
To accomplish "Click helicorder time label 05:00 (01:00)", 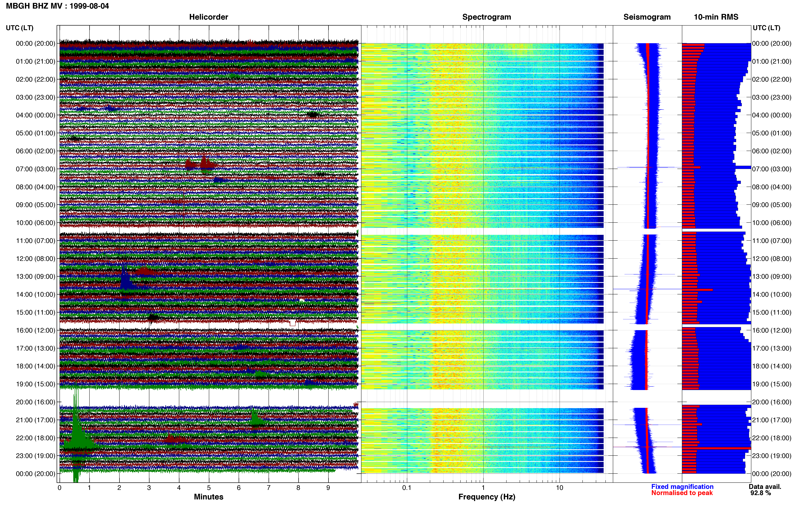I will (36, 133).
